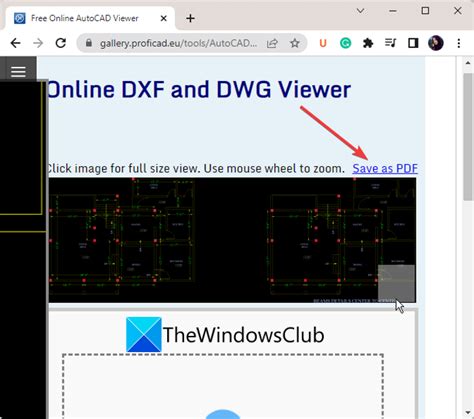Image resolution: width=474 pixels, height=419 pixels.
Task: Open the green Grammarly extension icon
Action: pos(346,43)
